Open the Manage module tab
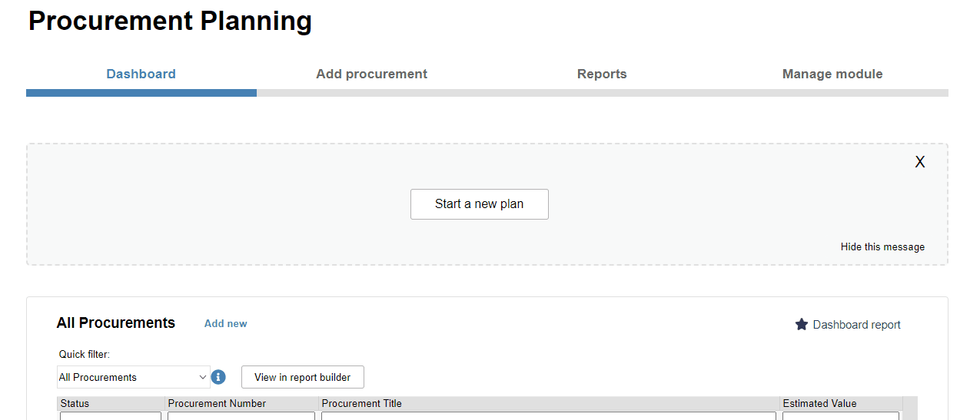Image resolution: width=980 pixels, height=420 pixels. (833, 74)
